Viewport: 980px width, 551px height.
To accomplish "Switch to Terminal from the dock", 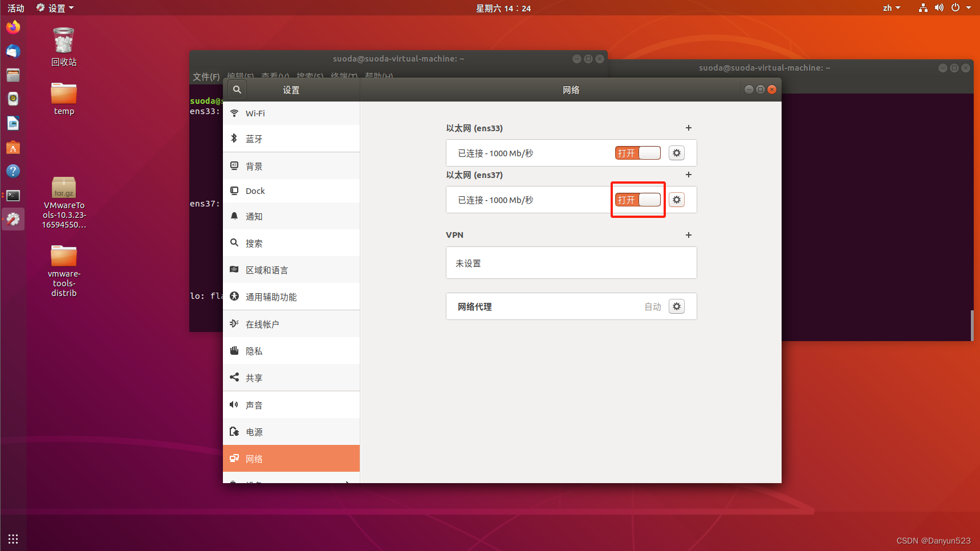I will click(13, 195).
